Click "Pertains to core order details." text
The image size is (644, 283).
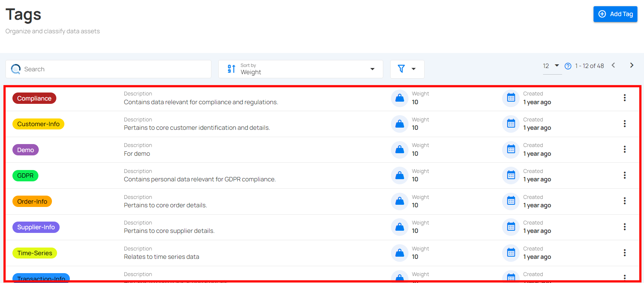(165, 205)
